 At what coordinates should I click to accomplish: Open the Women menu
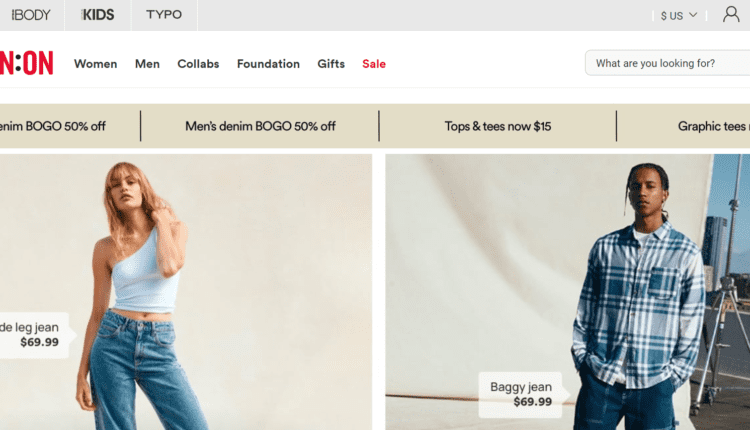95,64
